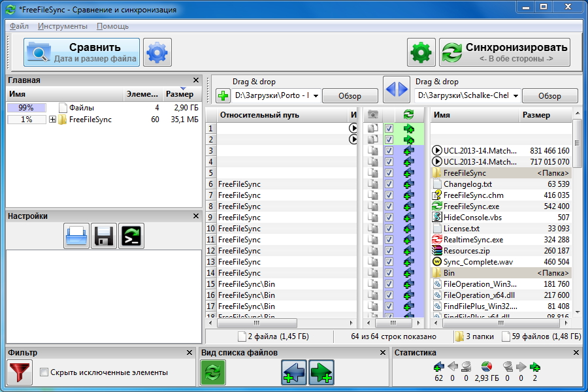The image size is (588, 392).
Task: Uncheck the checkbox in row 17
Action: pyautogui.click(x=389, y=306)
